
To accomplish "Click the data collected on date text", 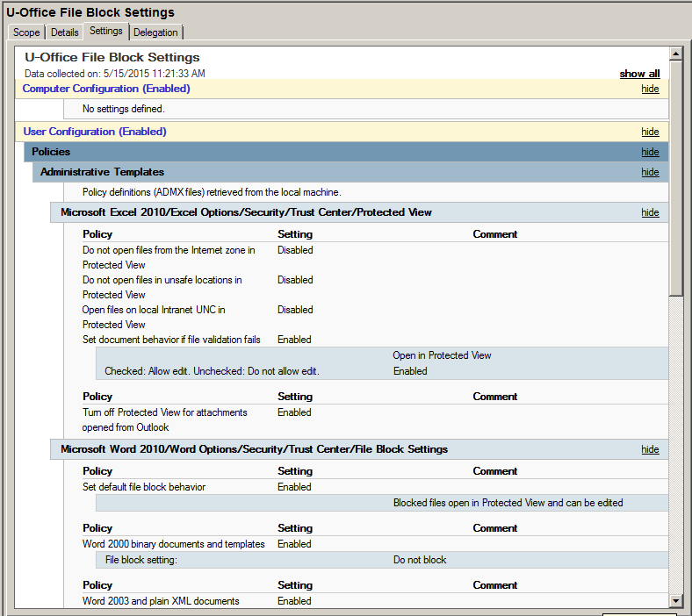I will coord(115,74).
